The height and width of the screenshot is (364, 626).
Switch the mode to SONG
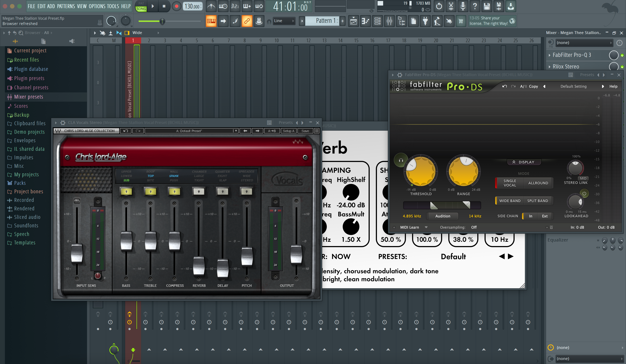pyautogui.click(x=141, y=9)
